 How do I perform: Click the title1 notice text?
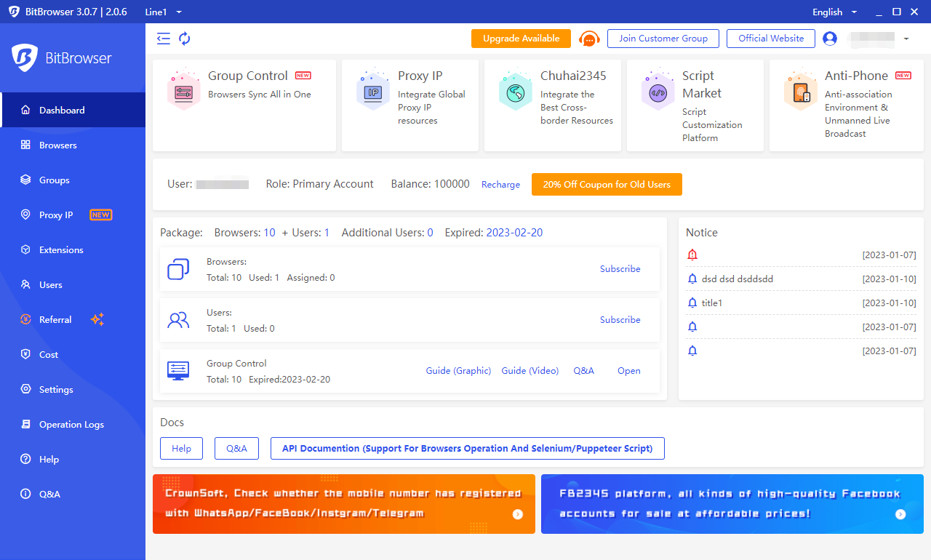coord(712,303)
